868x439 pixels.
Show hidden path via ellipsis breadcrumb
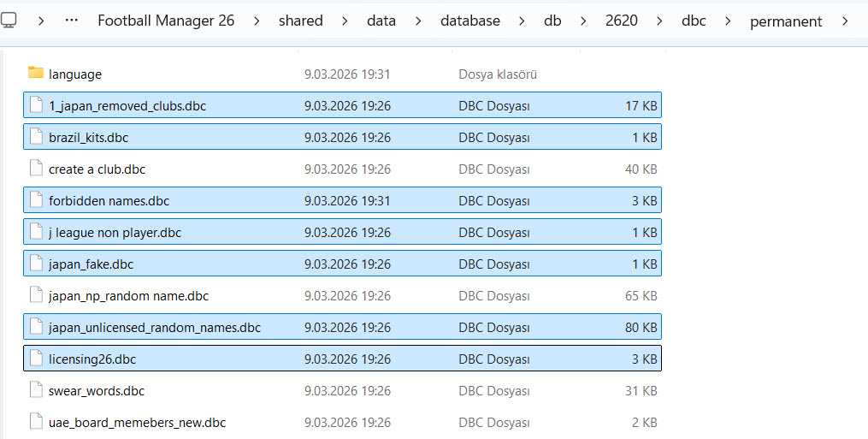[74, 21]
